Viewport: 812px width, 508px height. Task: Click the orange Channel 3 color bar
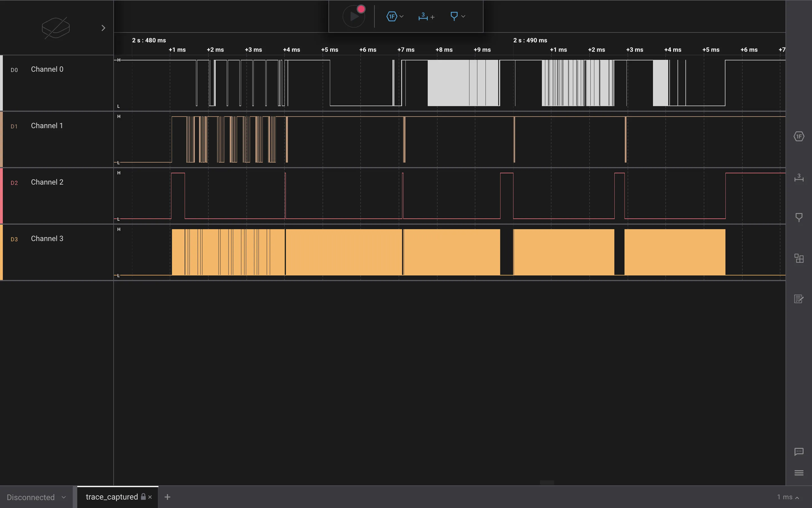click(x=1, y=252)
